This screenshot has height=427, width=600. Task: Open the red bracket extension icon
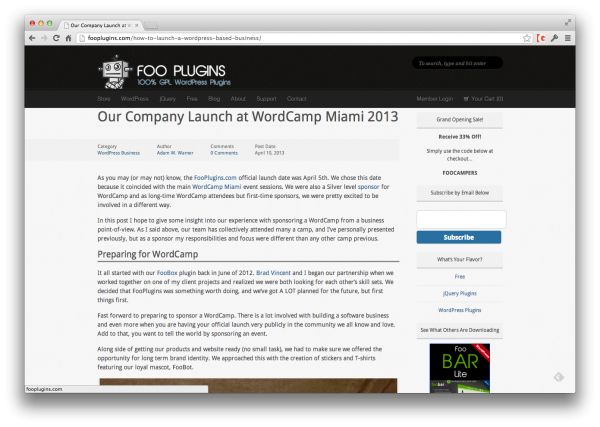click(541, 38)
